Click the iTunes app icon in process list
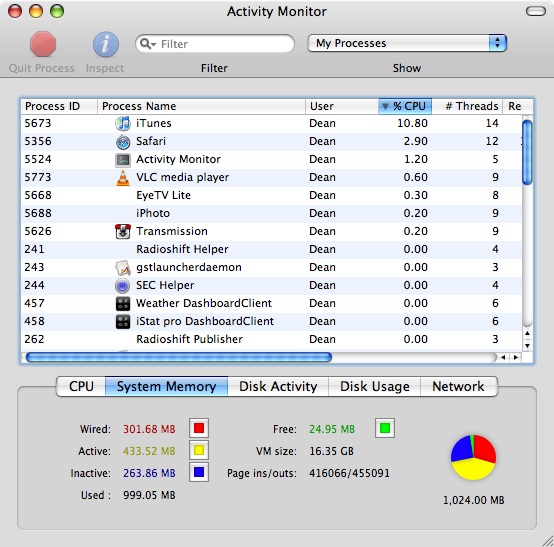The width and height of the screenshot is (554, 547). coord(123,123)
